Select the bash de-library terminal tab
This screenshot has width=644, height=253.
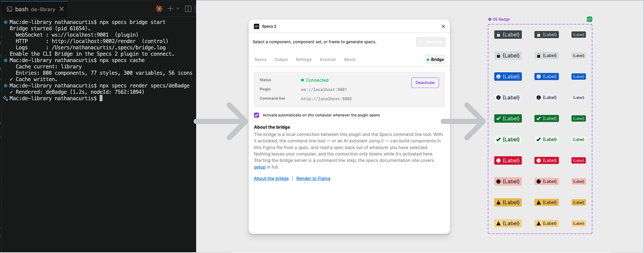pyautogui.click(x=34, y=9)
